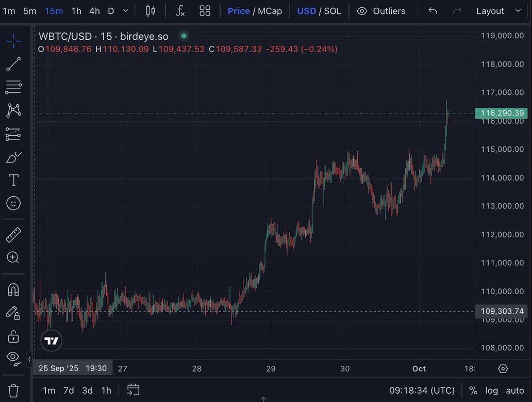Toggle hide all drawings eye icon
Screen dimensions: 532x402
(x=13, y=357)
